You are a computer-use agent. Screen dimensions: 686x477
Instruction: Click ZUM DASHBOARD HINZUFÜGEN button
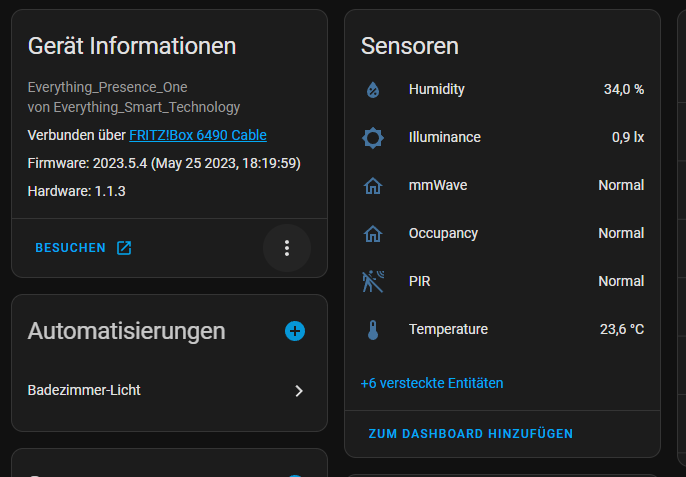[471, 434]
